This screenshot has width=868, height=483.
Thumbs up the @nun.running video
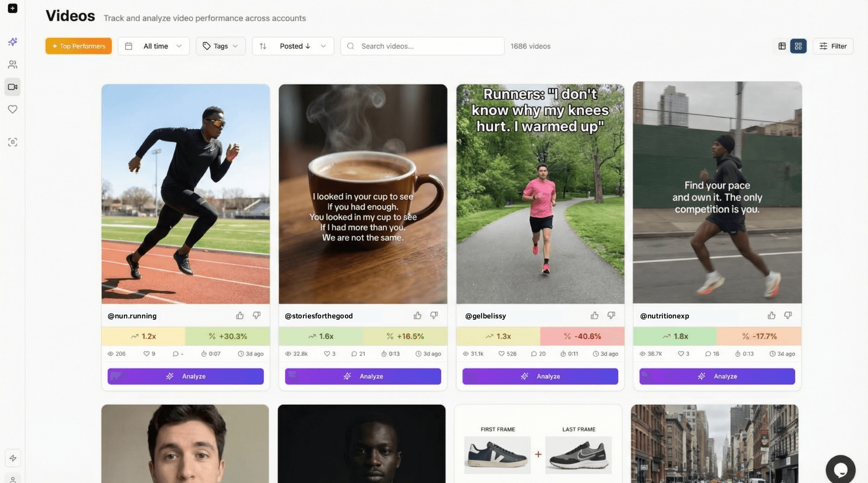[240, 315]
